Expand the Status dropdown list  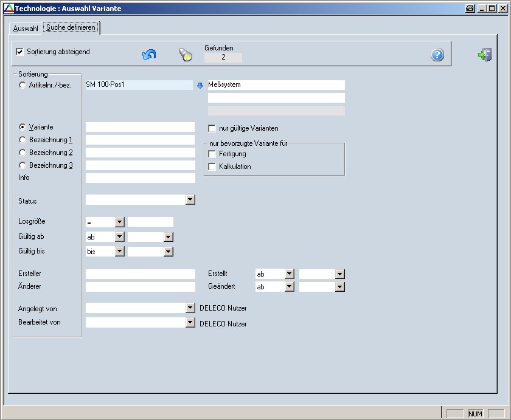point(190,200)
